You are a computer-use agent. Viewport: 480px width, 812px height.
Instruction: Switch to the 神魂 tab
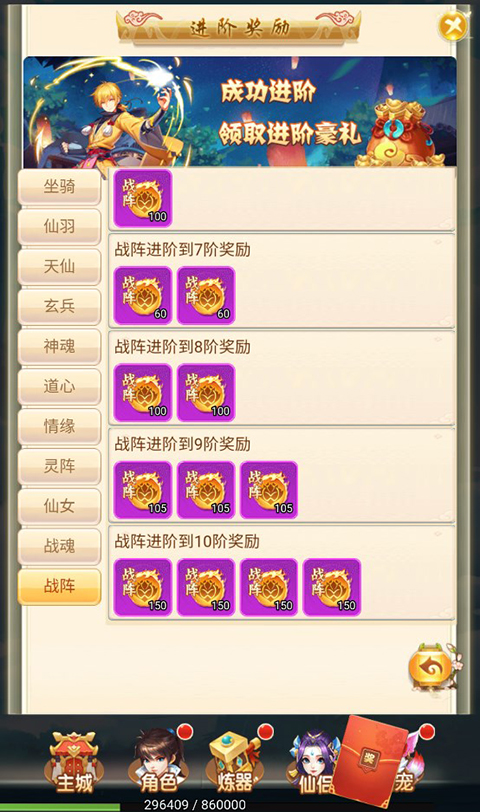click(59, 346)
